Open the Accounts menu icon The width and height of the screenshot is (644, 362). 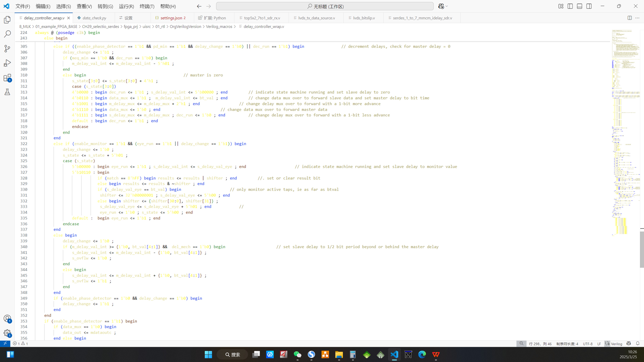[x=7, y=319]
